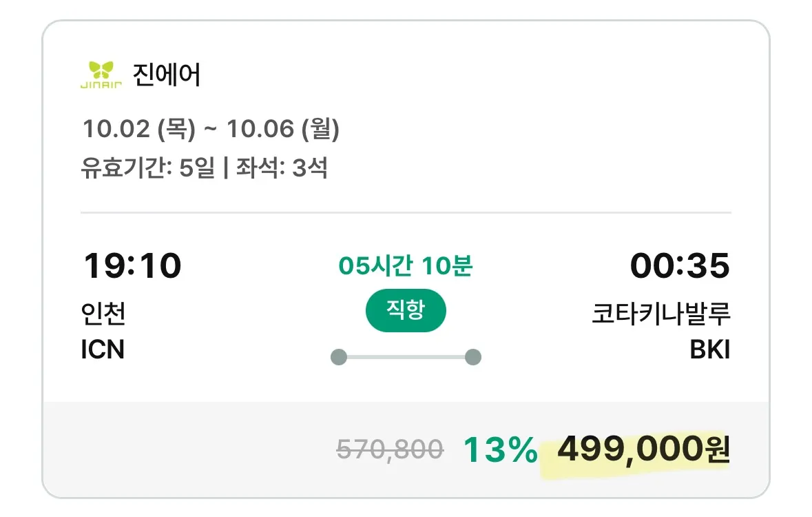Click the flight route progress line
The image size is (812, 517).
click(406, 357)
